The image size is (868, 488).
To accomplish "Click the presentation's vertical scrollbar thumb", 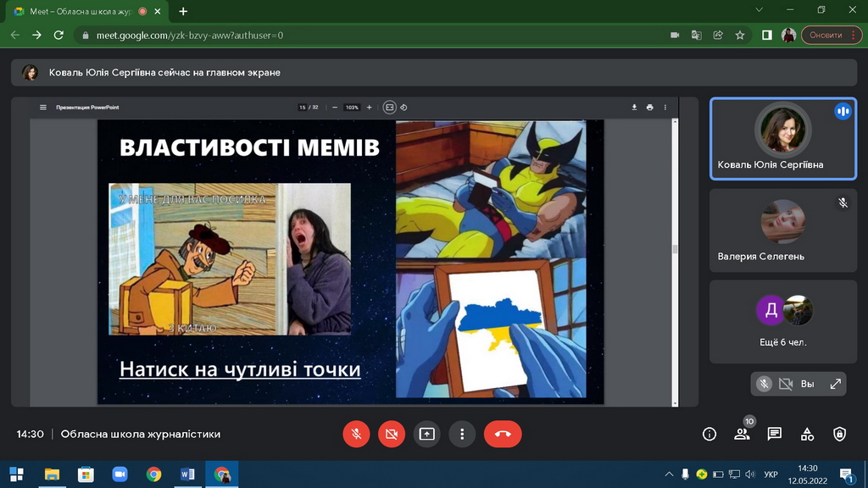I will pyautogui.click(x=675, y=249).
